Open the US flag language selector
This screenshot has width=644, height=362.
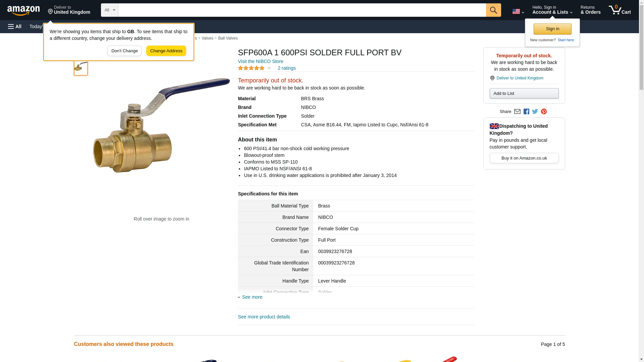[x=518, y=11]
